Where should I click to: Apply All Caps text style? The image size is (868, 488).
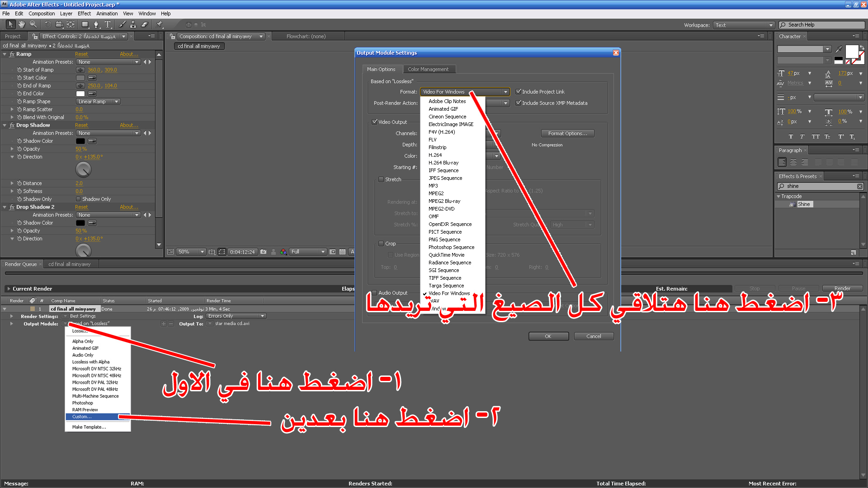(x=815, y=136)
